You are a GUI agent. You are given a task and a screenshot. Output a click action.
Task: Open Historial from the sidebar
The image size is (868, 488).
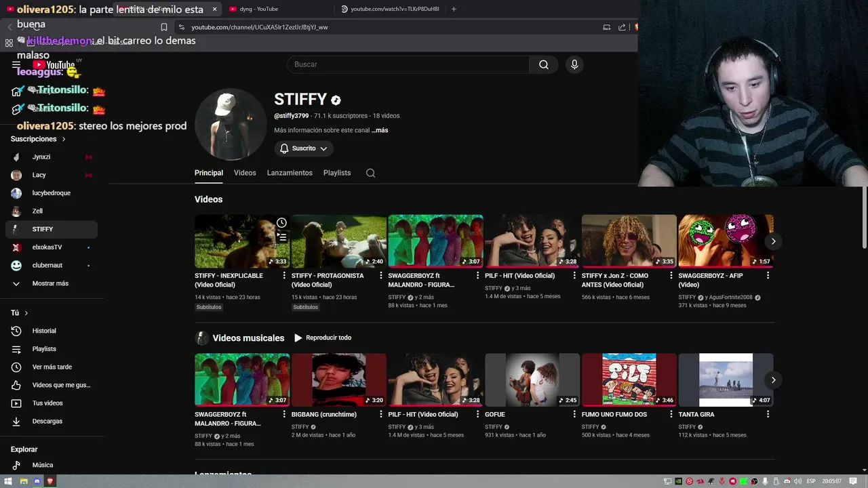(x=52, y=331)
